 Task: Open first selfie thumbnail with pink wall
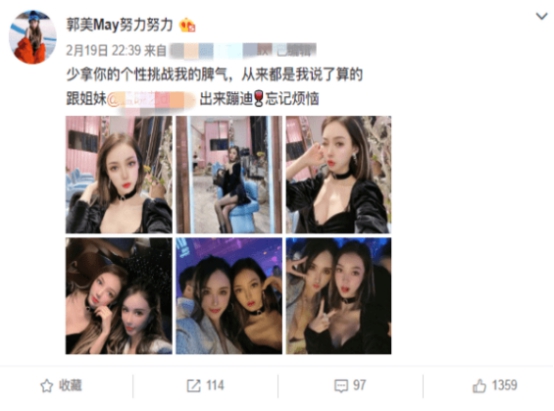[119, 175]
